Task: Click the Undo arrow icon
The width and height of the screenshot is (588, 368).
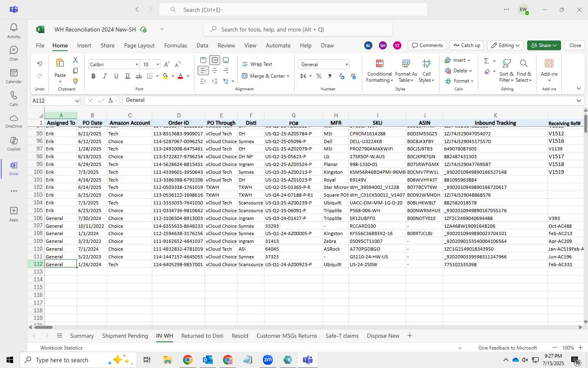Action: coord(40,64)
